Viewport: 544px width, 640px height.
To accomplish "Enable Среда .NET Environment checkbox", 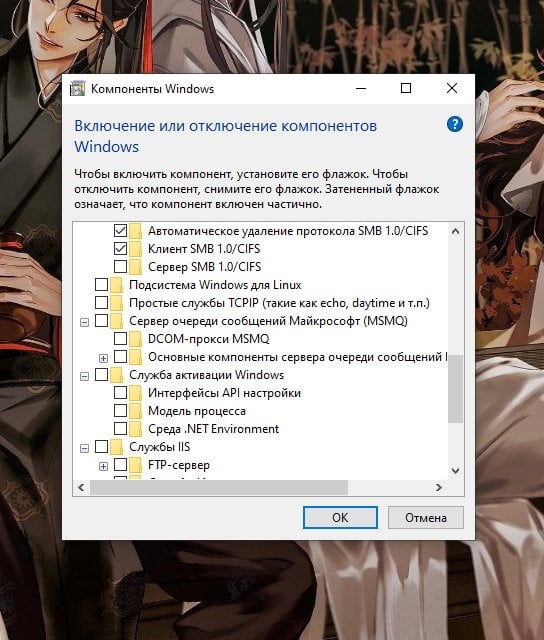I will pos(120,428).
